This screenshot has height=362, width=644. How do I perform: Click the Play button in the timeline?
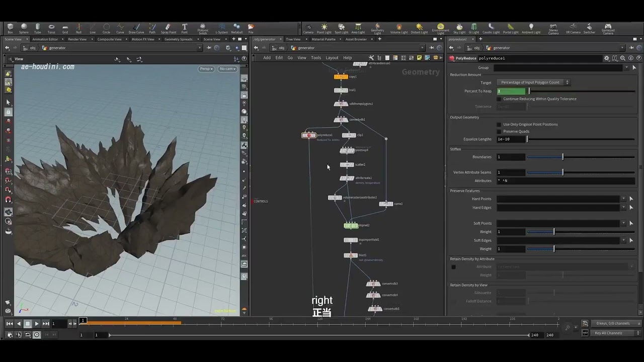point(37,324)
